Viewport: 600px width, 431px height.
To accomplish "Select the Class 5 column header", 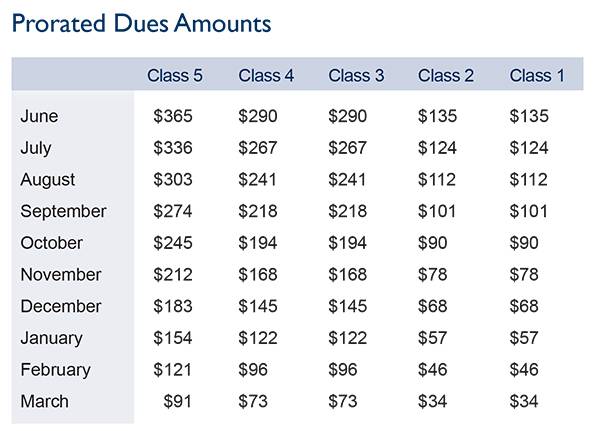I will coord(175,75).
